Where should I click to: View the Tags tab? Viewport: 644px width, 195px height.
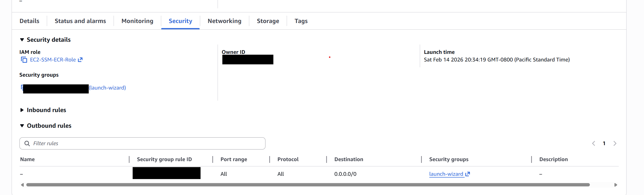pyautogui.click(x=301, y=21)
